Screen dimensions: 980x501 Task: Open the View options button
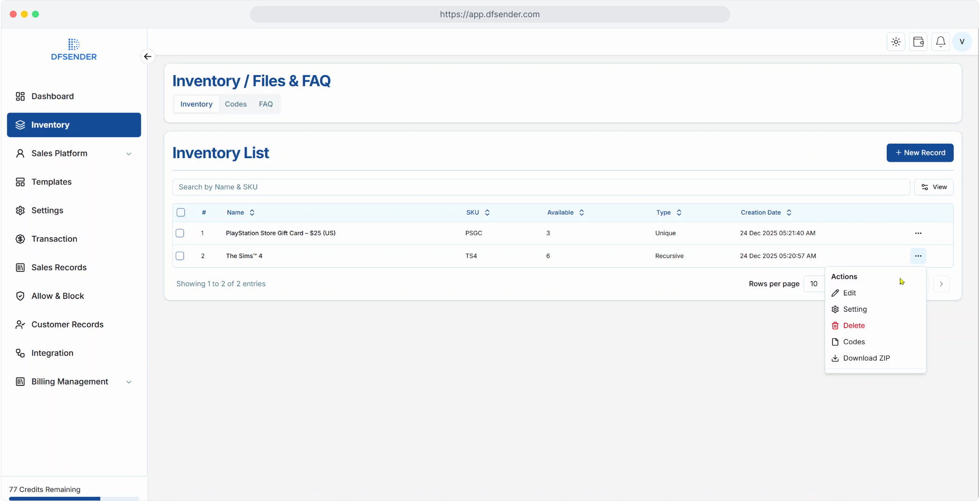934,187
